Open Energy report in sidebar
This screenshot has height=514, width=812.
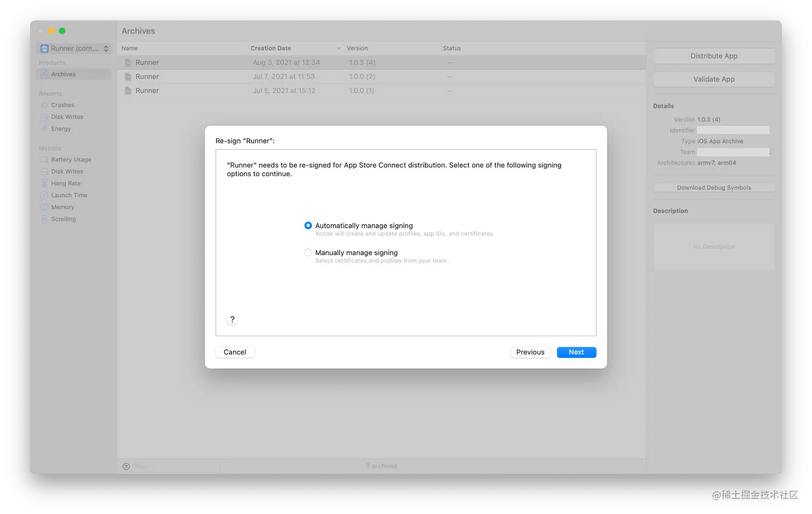(61, 129)
